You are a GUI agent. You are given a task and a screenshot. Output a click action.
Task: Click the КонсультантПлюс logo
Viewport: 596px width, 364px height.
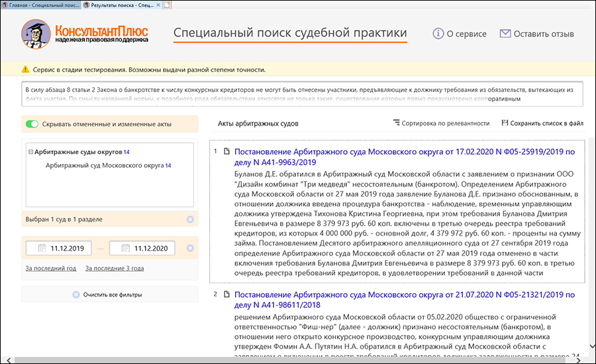click(x=85, y=34)
